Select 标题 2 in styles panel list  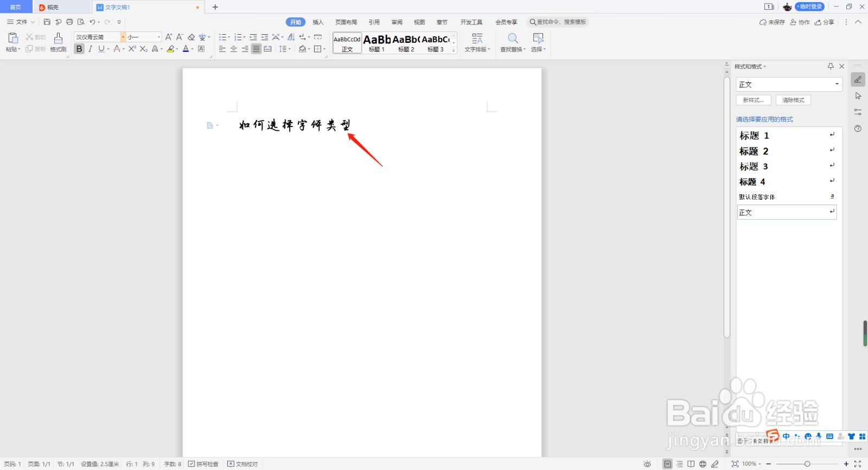coord(786,151)
